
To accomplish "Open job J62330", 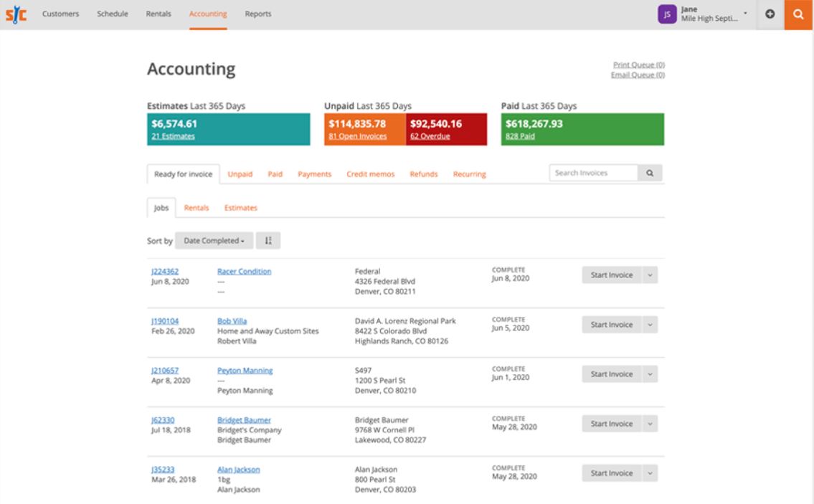I will (x=163, y=420).
